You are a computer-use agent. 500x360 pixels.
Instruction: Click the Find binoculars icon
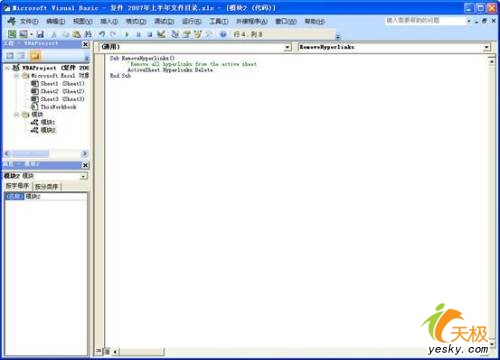[88, 34]
